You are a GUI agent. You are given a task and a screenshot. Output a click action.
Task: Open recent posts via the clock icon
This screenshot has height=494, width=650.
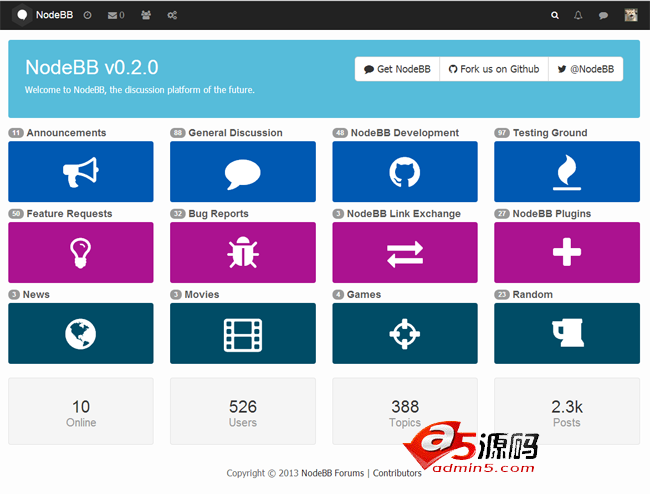coord(87,15)
